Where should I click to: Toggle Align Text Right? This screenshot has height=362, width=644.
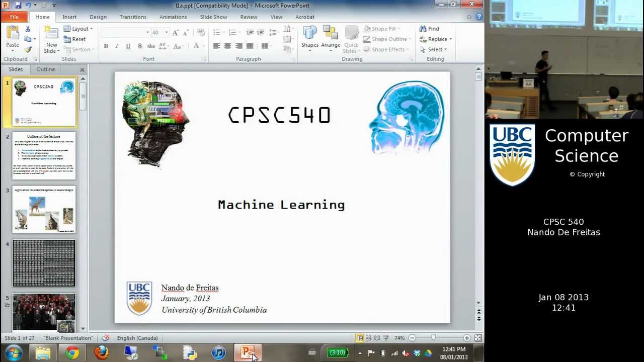[x=238, y=46]
